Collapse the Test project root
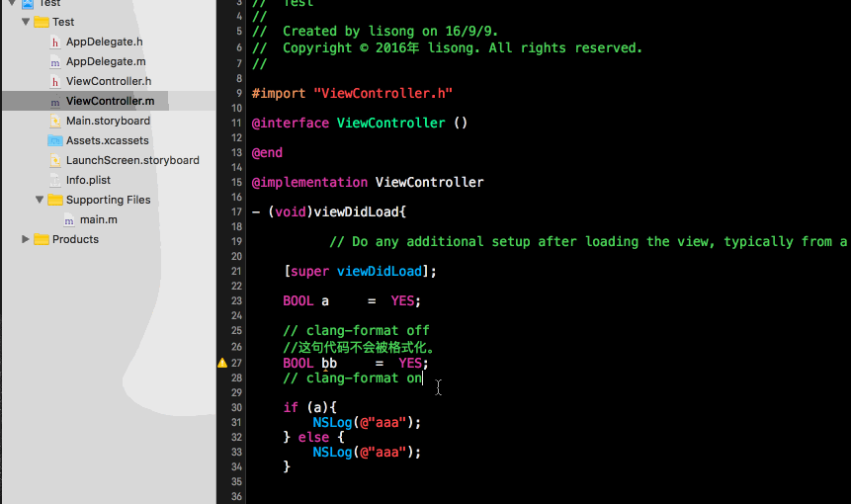 (12, 3)
